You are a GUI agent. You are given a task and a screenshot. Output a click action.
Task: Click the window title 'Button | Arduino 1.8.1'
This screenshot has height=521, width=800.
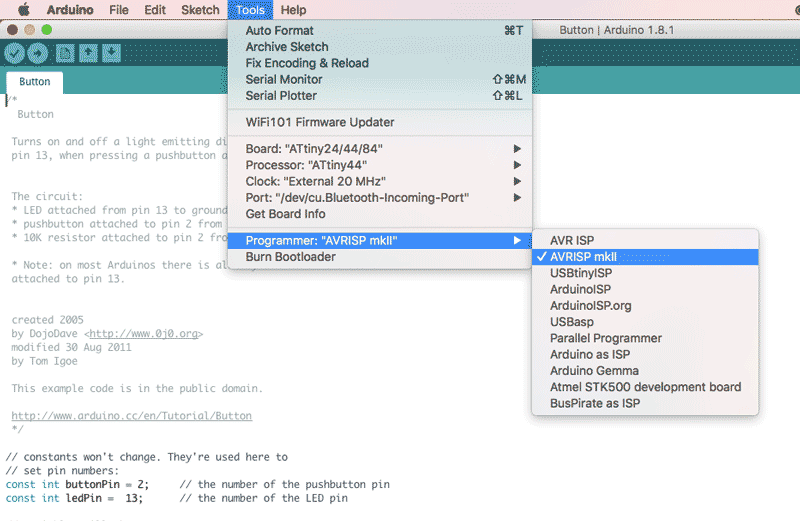click(616, 30)
